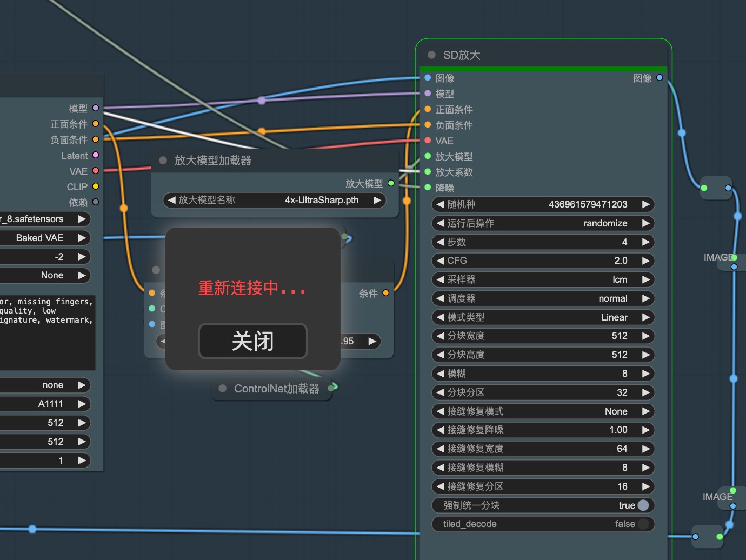Click the yellow CLIP output port

[x=96, y=186]
